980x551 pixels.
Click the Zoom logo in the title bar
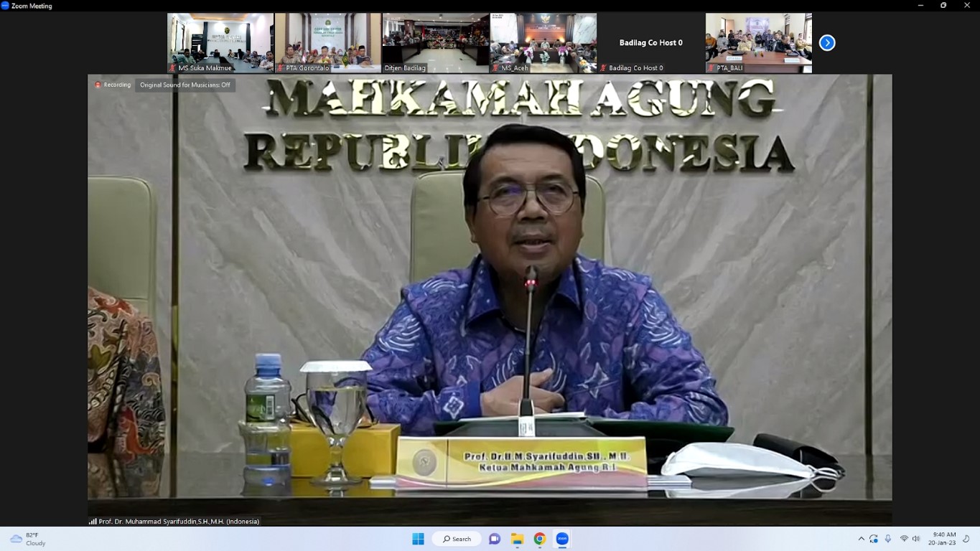pyautogui.click(x=5, y=6)
